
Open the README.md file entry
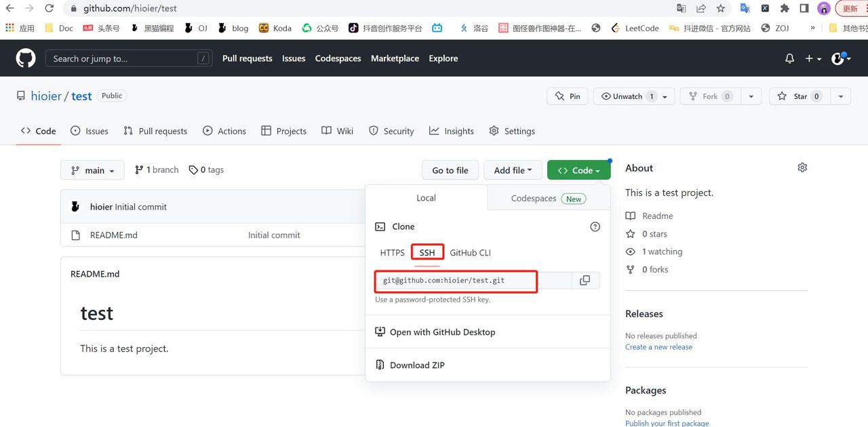(114, 235)
